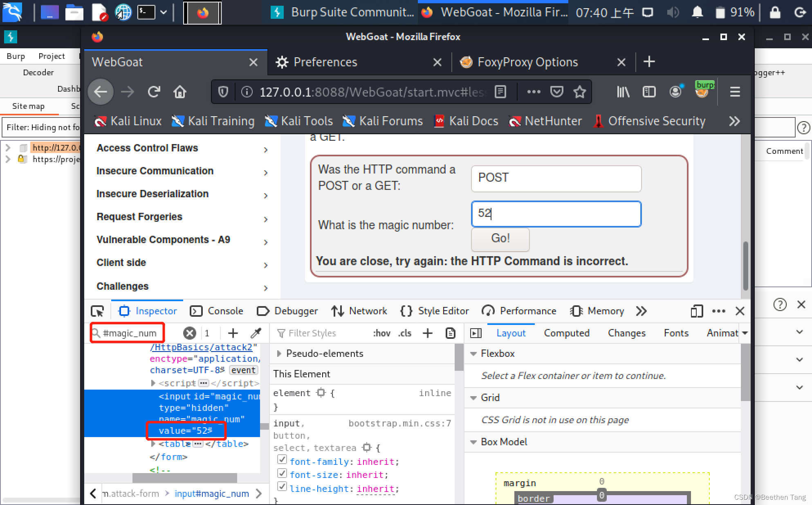This screenshot has height=505, width=812.
Task: Enable responsive design mode icon
Action: click(x=697, y=311)
